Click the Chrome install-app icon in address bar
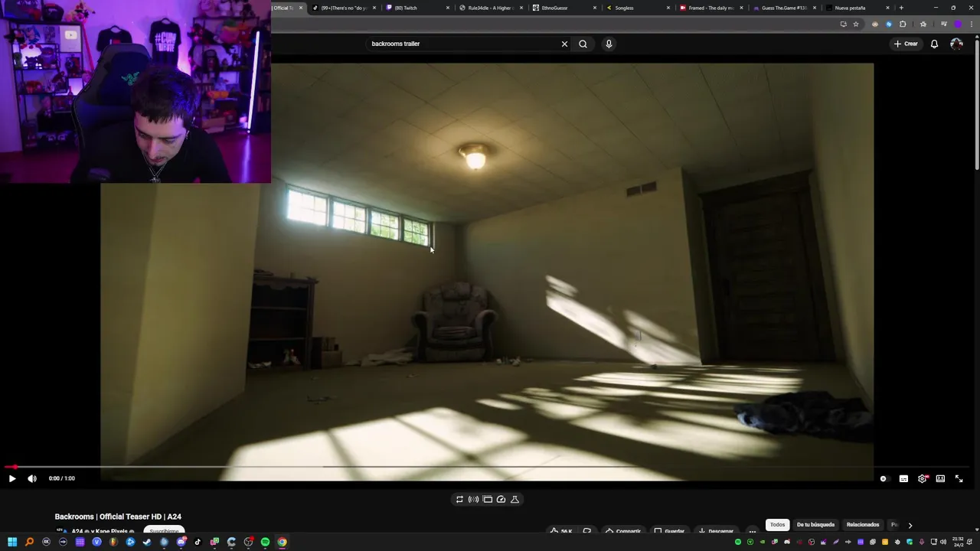The image size is (980, 551). [843, 24]
